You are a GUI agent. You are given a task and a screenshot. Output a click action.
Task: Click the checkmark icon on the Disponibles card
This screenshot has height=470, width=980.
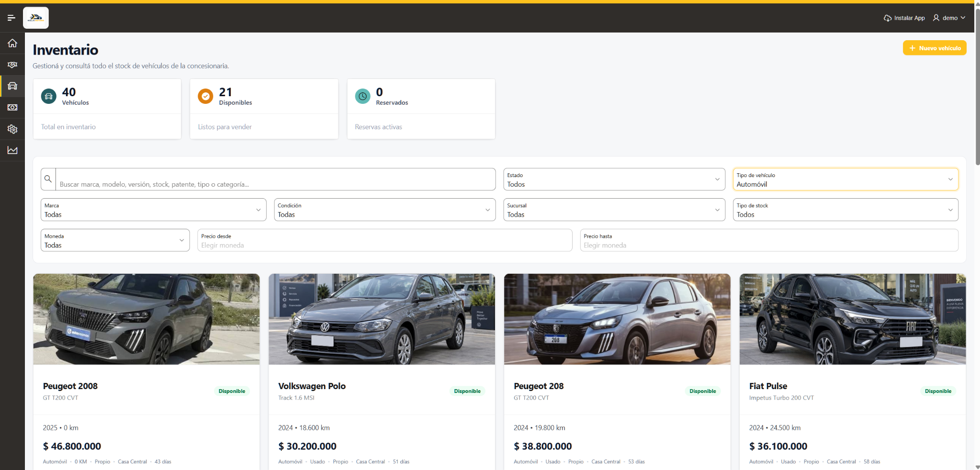(205, 96)
